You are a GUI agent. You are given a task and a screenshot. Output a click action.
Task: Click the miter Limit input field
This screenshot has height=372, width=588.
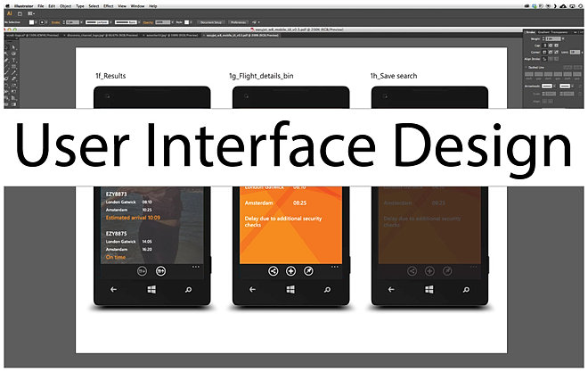(575, 52)
